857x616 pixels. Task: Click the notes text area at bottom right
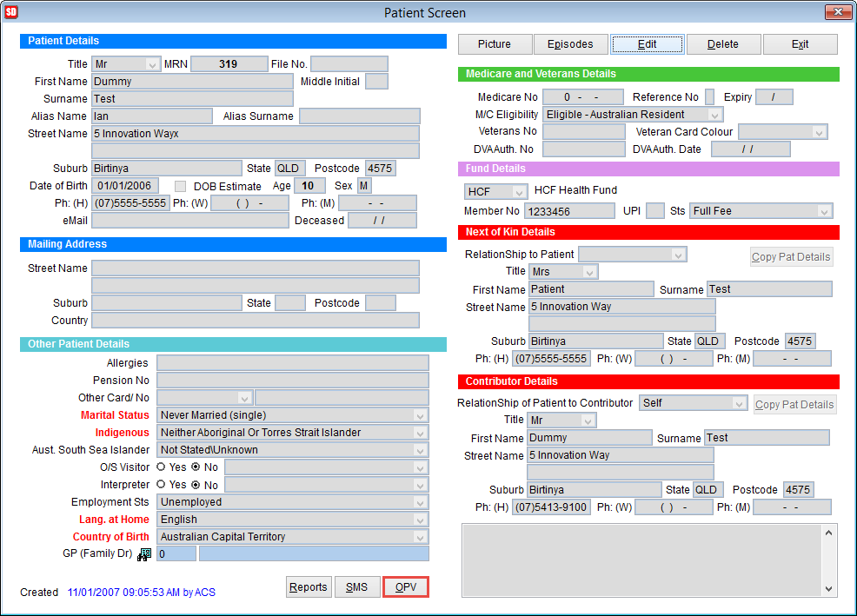click(x=642, y=560)
